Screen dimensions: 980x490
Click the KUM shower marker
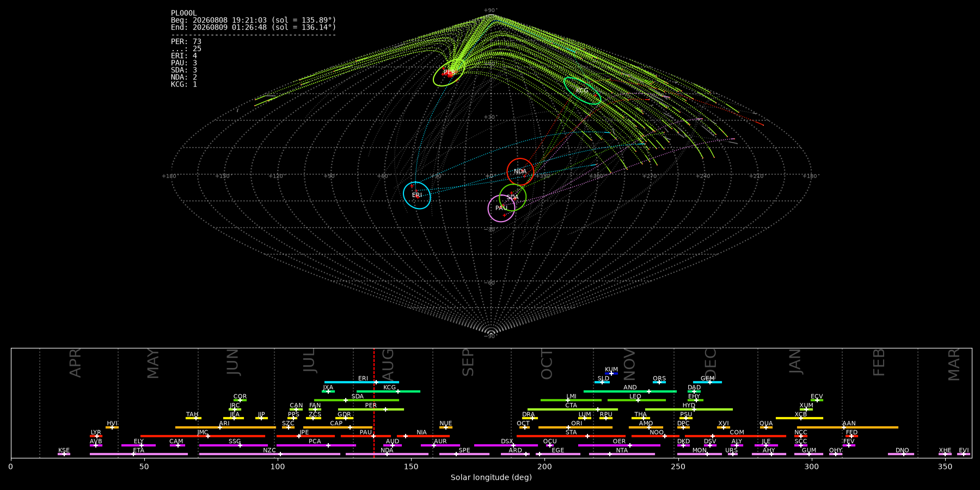coord(611,373)
